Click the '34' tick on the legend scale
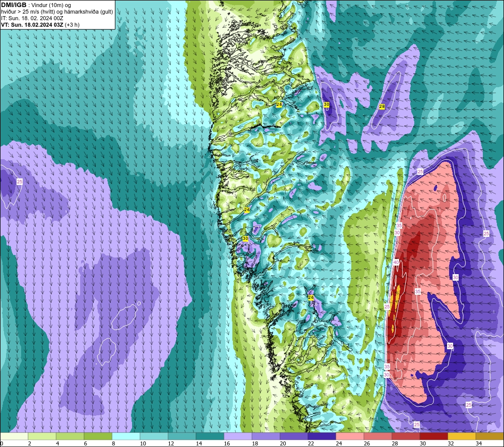504x447 pixels. pos(479,443)
